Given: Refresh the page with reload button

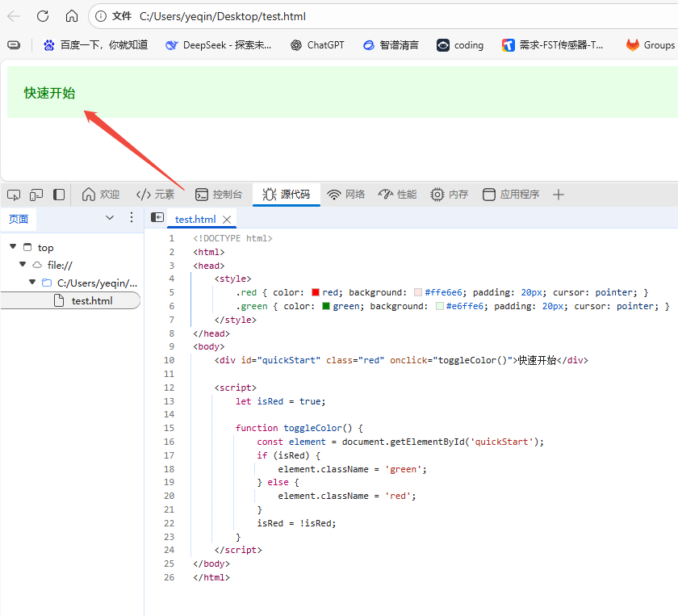Looking at the screenshot, I should [43, 16].
